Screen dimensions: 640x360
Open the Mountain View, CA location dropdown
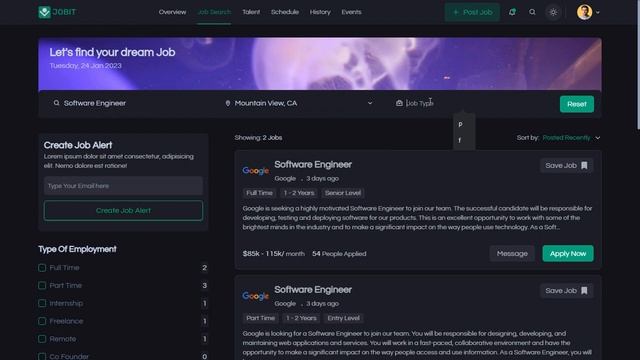click(370, 103)
